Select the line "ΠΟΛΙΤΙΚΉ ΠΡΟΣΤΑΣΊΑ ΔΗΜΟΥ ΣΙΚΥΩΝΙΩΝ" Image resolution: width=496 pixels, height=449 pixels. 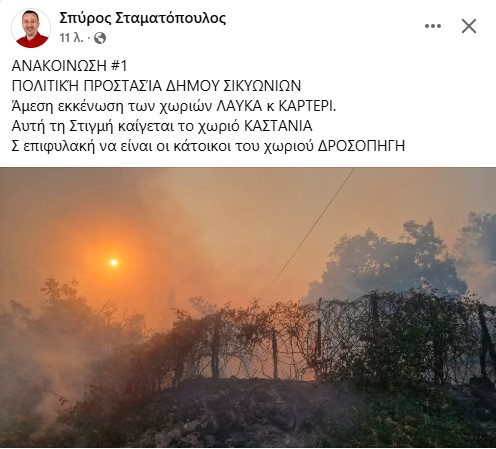click(156, 86)
